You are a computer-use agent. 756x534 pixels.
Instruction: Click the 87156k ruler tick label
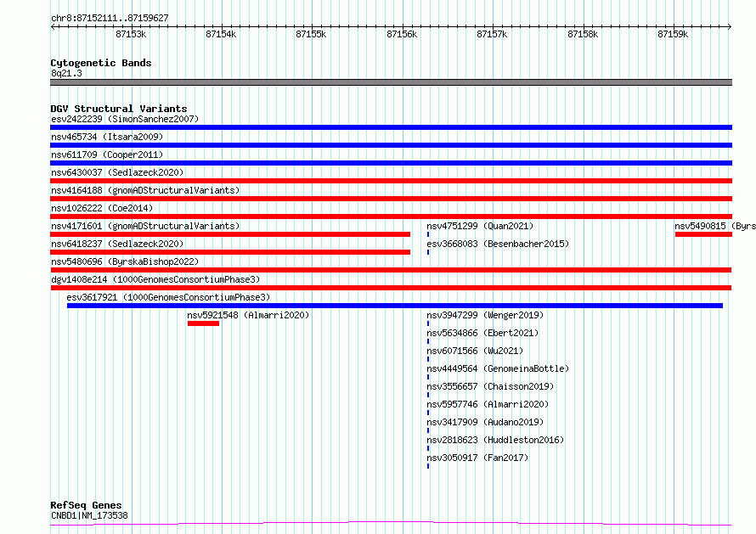click(x=402, y=34)
